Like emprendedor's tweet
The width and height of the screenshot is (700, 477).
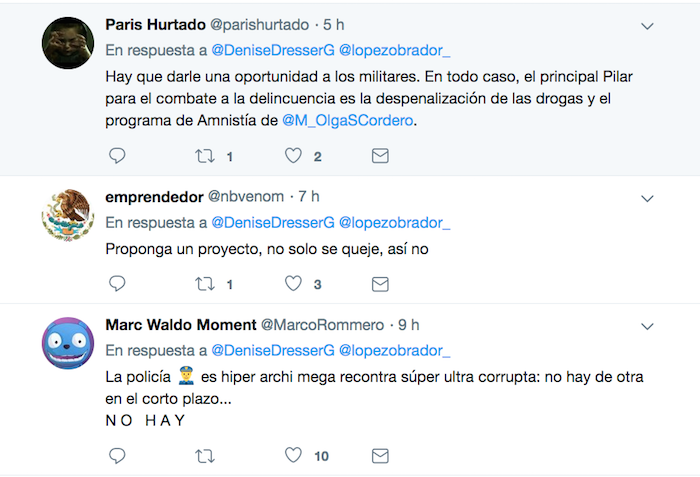click(x=293, y=284)
